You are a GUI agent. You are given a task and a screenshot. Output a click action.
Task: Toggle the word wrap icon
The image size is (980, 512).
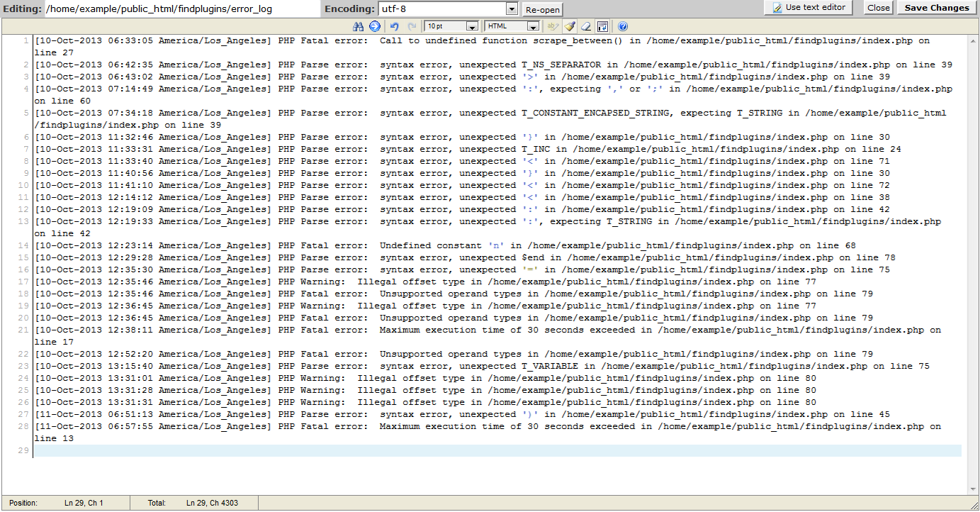point(602,26)
